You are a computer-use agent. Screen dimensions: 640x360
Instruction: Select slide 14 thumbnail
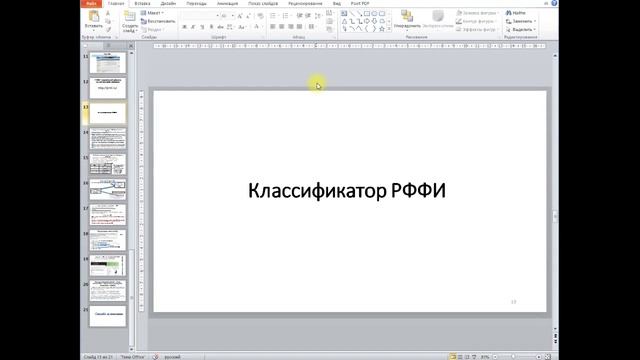coord(108,138)
